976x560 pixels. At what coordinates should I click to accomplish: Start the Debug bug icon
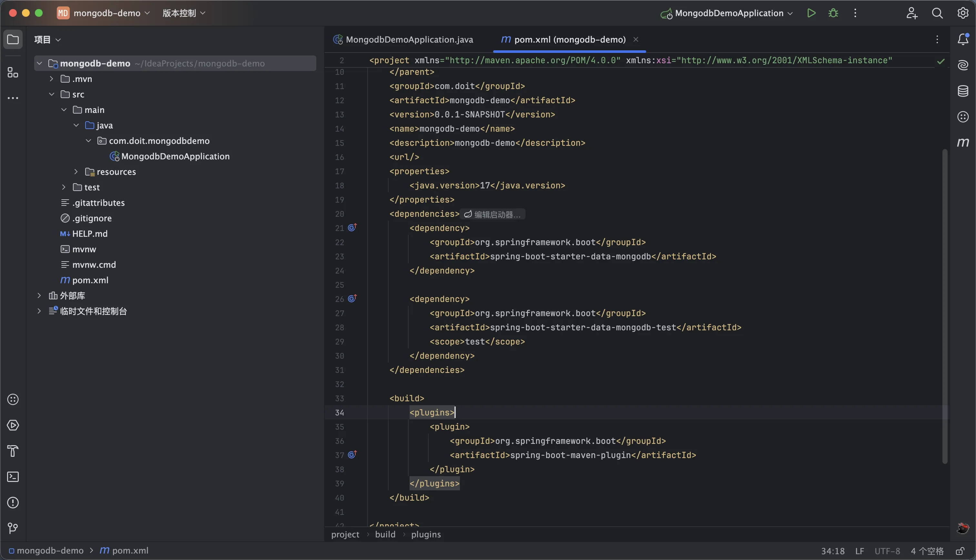pyautogui.click(x=833, y=13)
